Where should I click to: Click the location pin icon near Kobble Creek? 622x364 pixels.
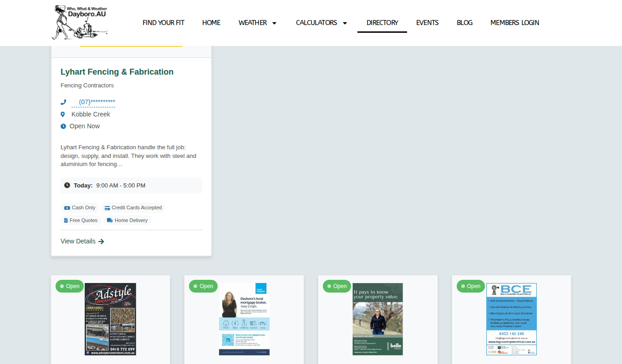point(63,115)
